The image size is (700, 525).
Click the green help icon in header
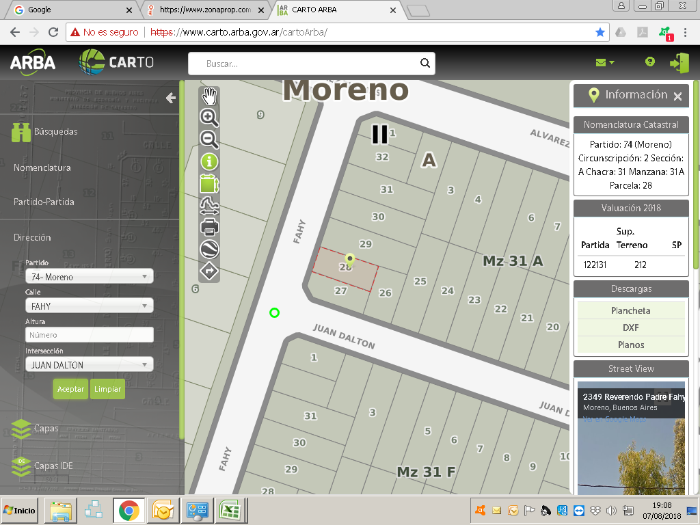click(650, 62)
